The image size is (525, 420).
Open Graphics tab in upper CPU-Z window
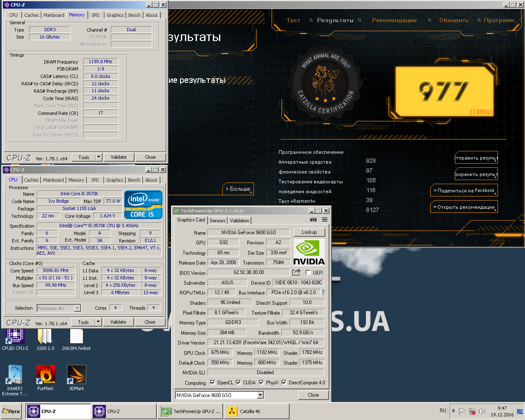(x=115, y=15)
